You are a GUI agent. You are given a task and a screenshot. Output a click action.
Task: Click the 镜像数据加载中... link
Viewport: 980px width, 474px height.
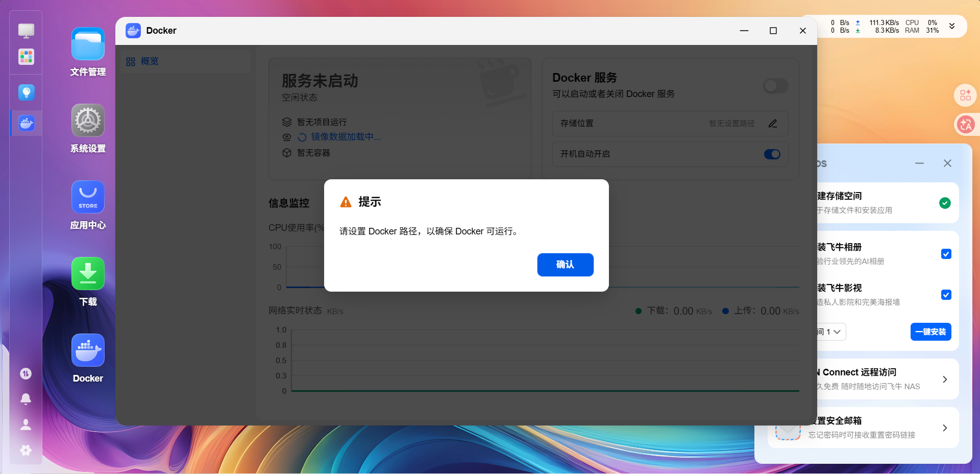(x=346, y=137)
